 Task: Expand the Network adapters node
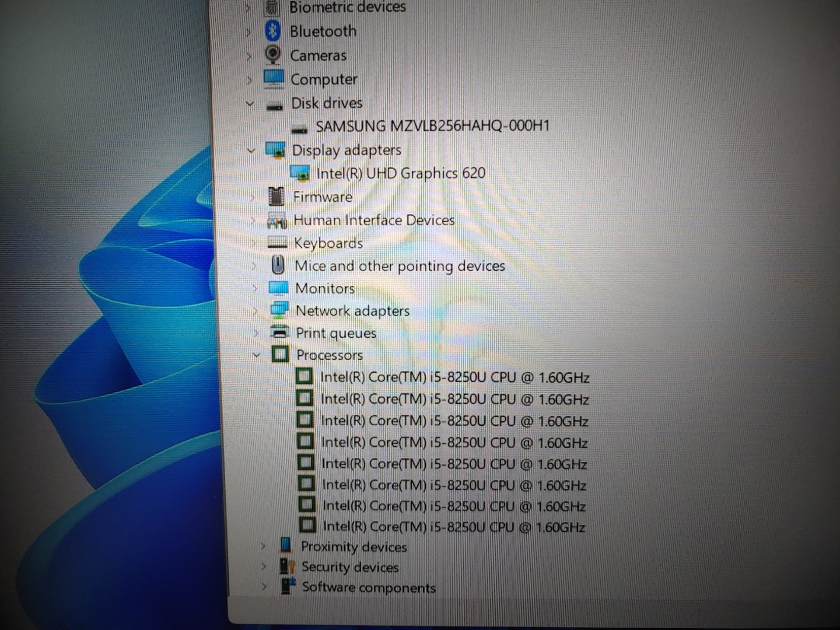coord(256,311)
